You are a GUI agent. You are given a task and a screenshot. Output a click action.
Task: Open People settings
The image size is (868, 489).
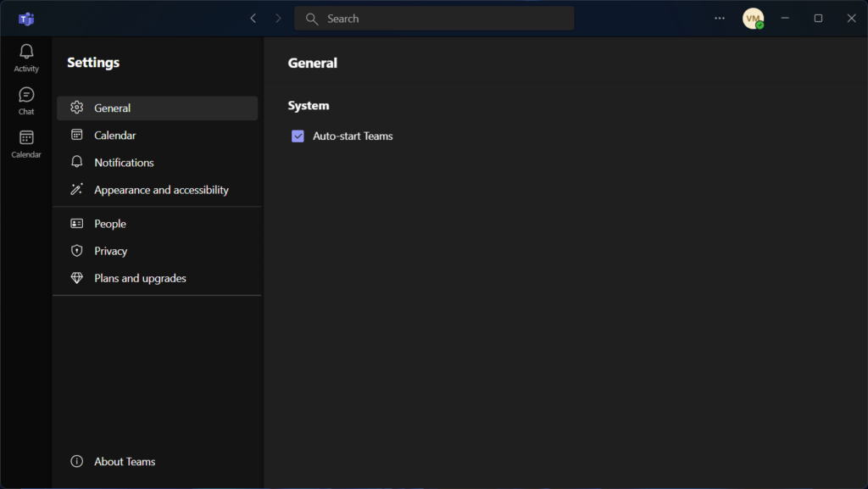click(x=157, y=224)
